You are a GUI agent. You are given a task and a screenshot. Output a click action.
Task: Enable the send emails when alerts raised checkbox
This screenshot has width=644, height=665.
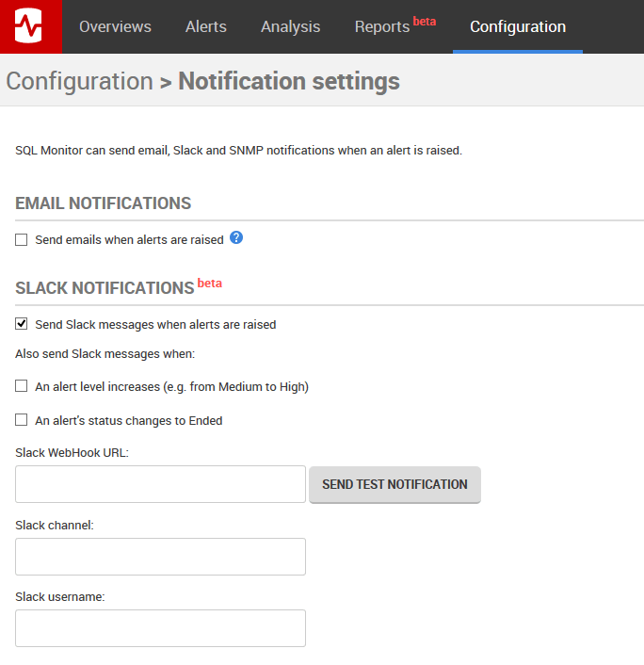point(22,240)
